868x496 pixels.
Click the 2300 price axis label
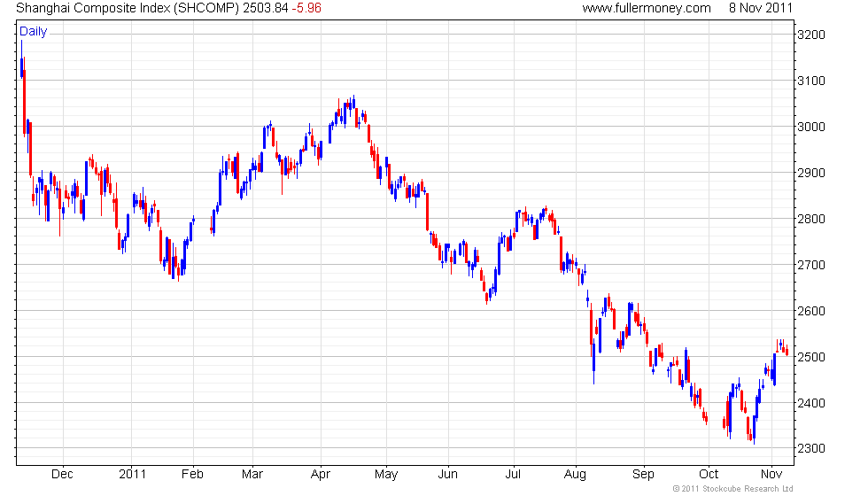(x=811, y=448)
